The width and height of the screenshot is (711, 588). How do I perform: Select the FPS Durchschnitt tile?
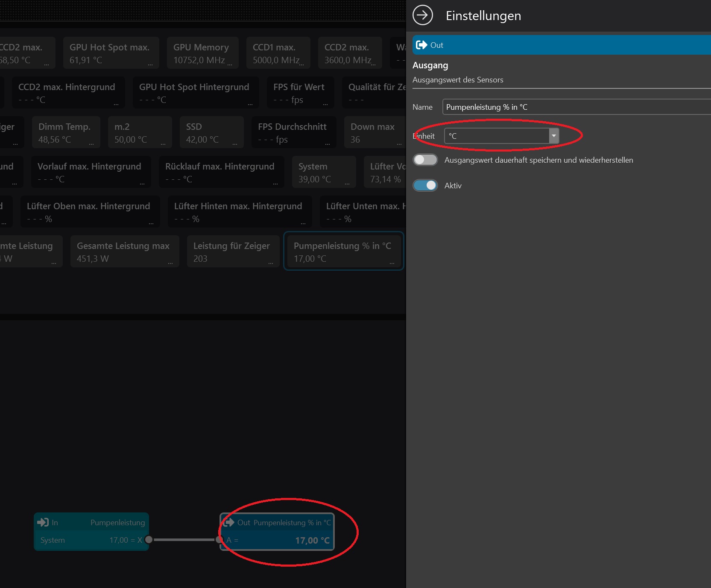[293, 132]
